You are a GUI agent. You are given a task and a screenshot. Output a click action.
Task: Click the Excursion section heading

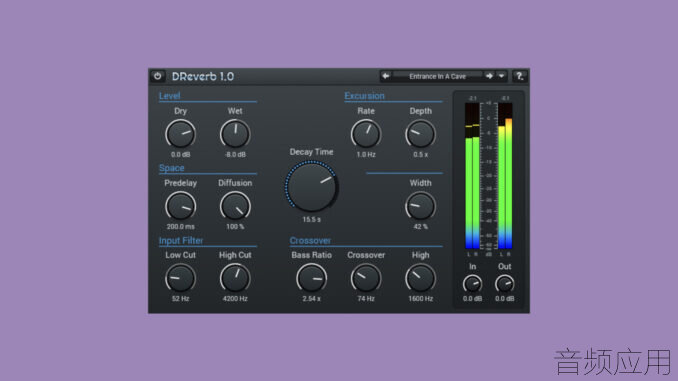(365, 96)
